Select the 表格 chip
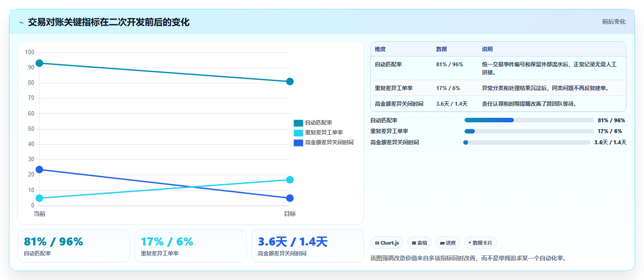The image size is (644, 280). pos(419,243)
